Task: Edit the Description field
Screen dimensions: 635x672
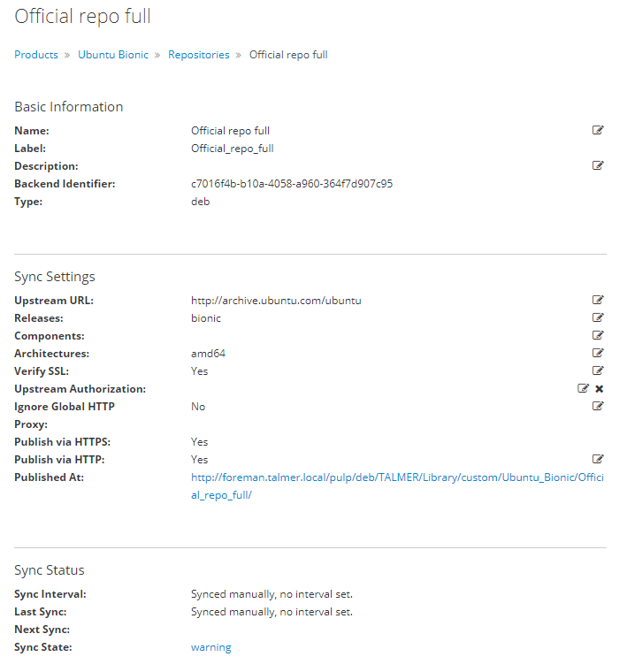Action: click(x=598, y=165)
